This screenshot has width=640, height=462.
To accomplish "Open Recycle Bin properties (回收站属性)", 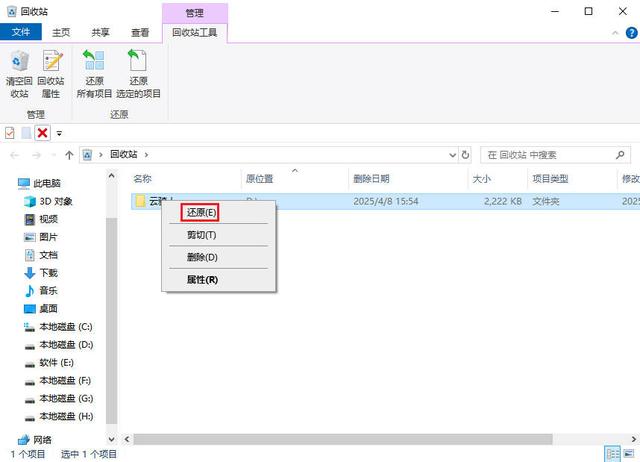I will click(51, 74).
